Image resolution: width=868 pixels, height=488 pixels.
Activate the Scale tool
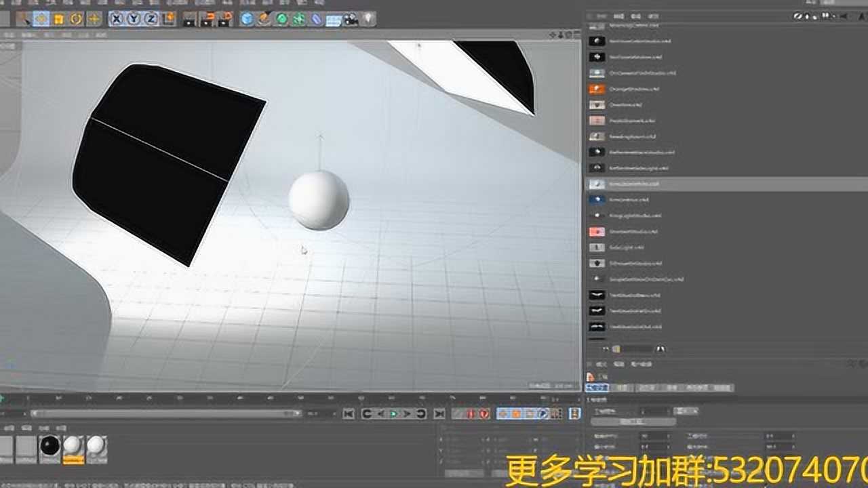[x=58, y=20]
